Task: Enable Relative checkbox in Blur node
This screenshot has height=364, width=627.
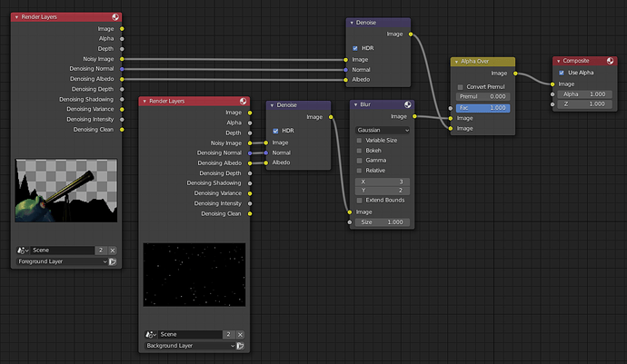Action: pyautogui.click(x=359, y=171)
